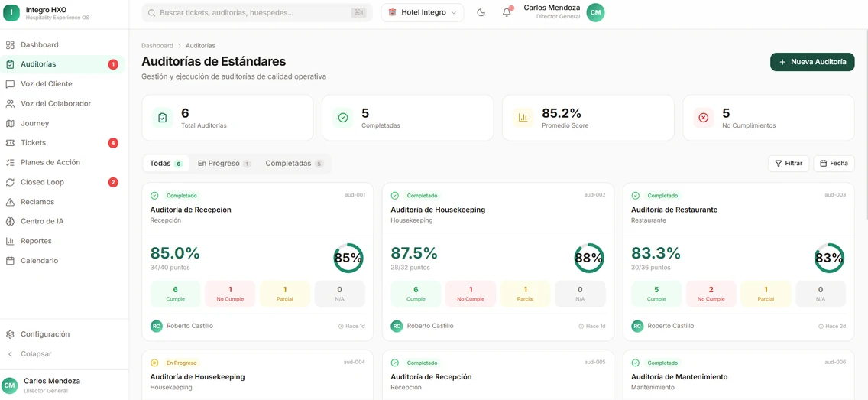Click RC avatar on aud-001 card

coord(157,326)
